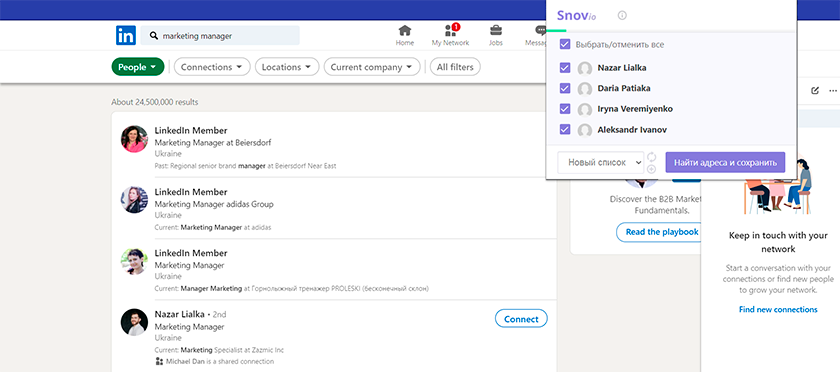Expand the Connections filter

(212, 67)
